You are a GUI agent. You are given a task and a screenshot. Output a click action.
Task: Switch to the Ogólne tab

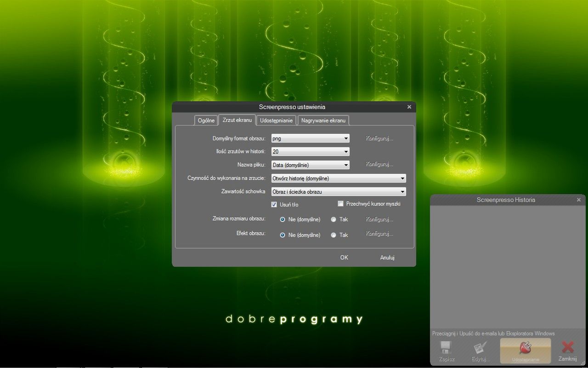pyautogui.click(x=206, y=121)
